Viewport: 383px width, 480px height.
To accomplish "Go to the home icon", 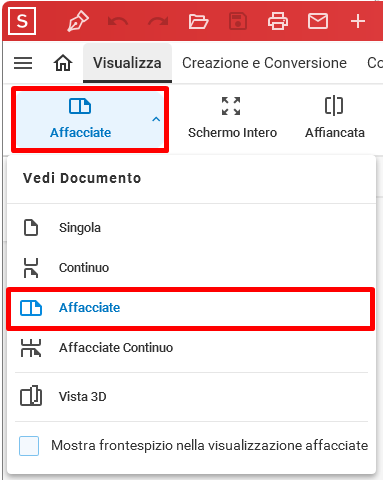I will [x=63, y=63].
